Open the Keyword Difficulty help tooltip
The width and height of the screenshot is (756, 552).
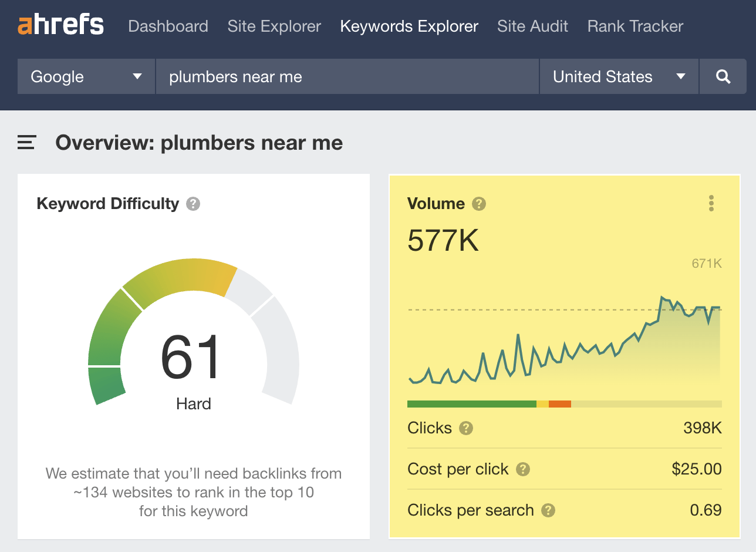(x=193, y=204)
